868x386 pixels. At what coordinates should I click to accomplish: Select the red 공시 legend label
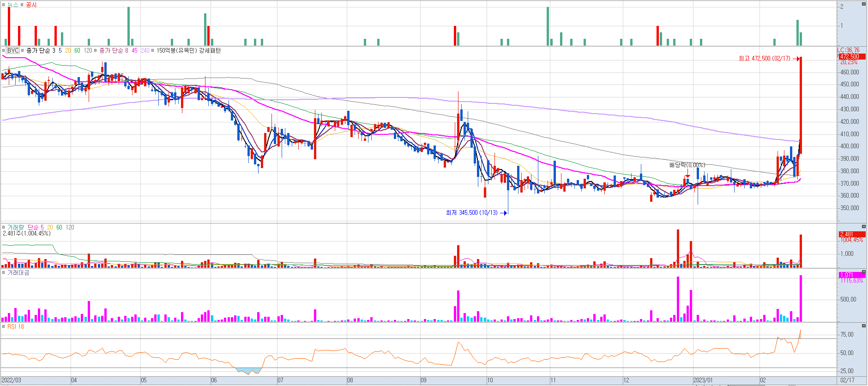tap(31, 5)
